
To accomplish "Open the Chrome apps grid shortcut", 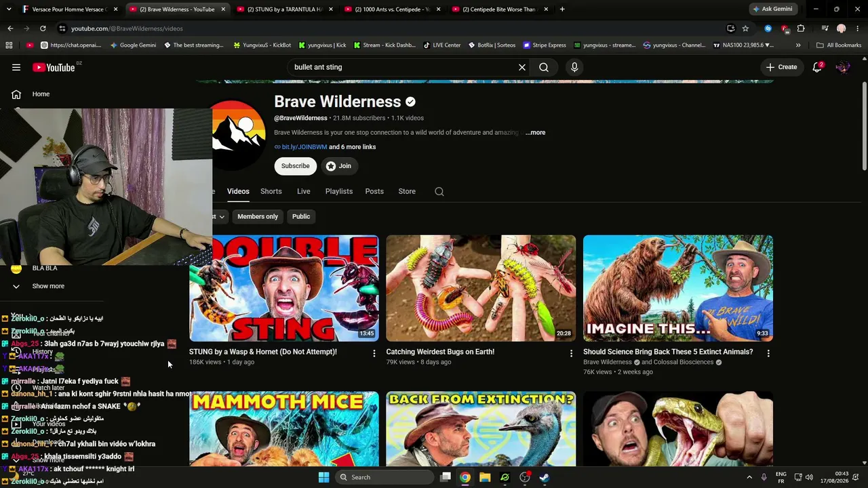I will [9, 45].
